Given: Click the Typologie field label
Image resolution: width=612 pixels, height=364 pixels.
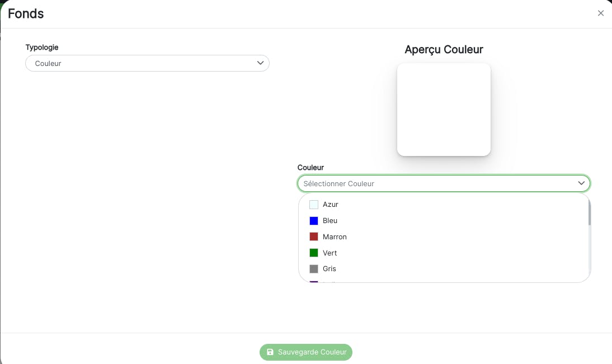Looking at the screenshot, I should click(42, 48).
